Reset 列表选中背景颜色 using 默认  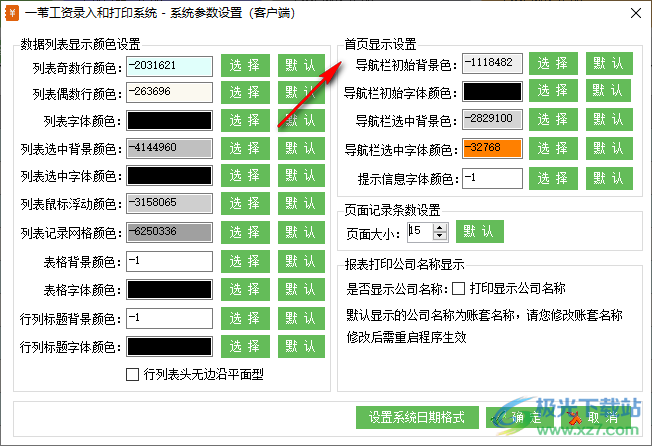coord(301,148)
